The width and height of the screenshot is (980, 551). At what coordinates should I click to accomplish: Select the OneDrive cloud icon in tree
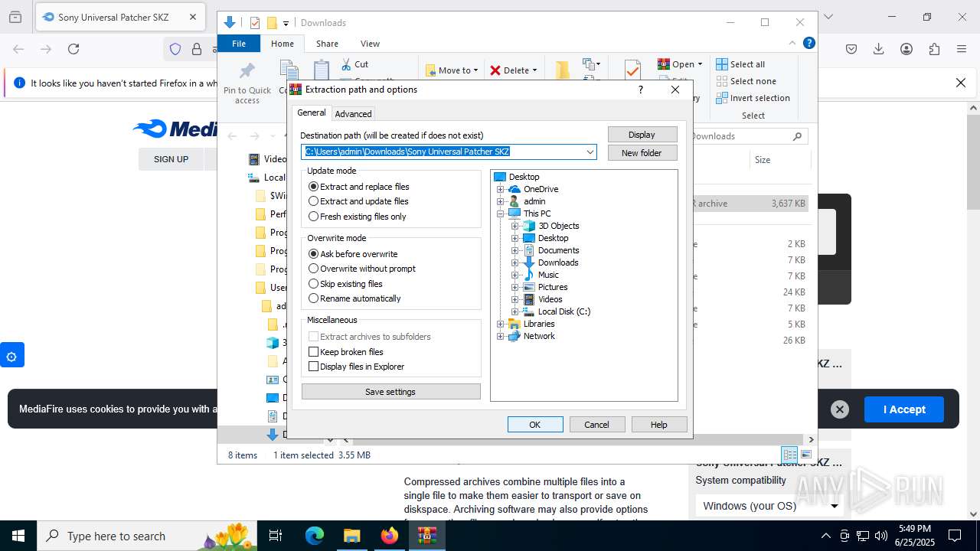pyautogui.click(x=514, y=189)
